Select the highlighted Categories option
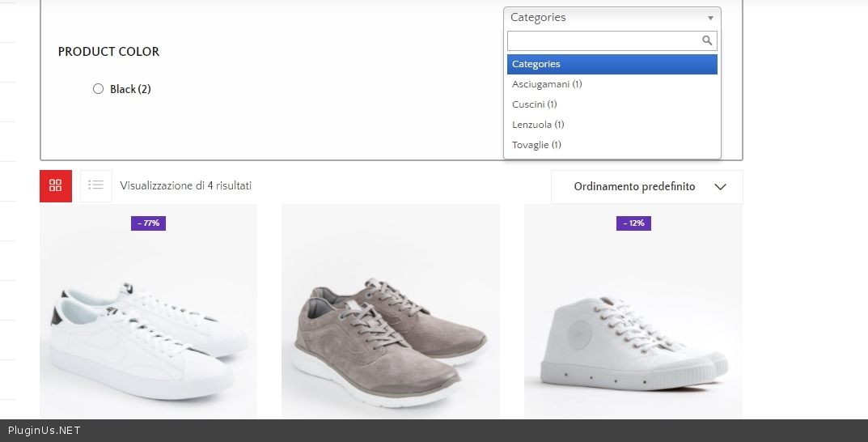This screenshot has height=442, width=868. click(612, 64)
